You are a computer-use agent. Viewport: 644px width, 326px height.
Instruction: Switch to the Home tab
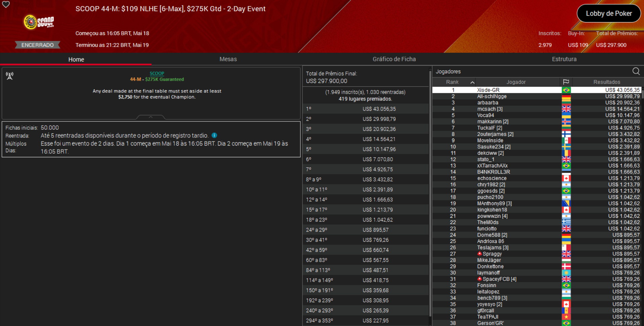[76, 59]
